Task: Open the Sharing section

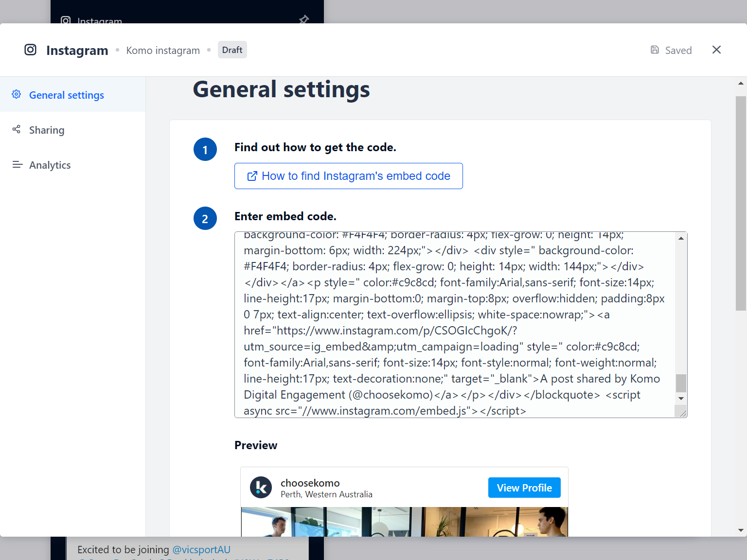Action: point(72,130)
